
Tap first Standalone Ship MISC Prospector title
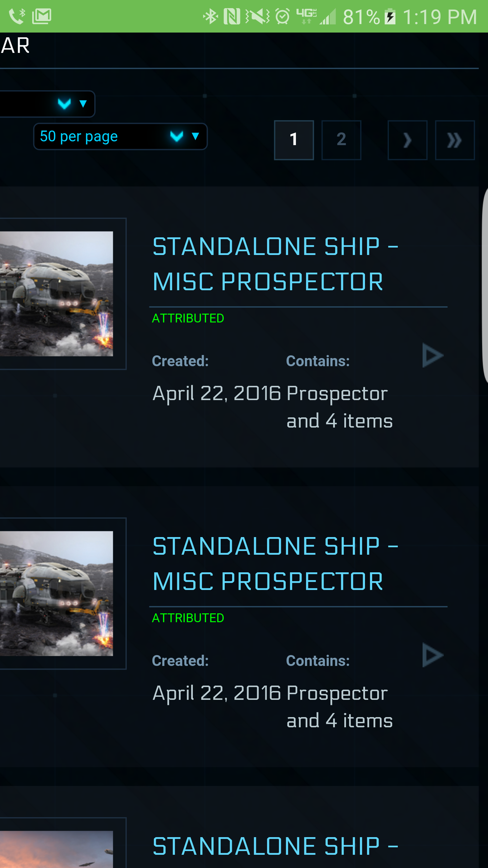275,264
